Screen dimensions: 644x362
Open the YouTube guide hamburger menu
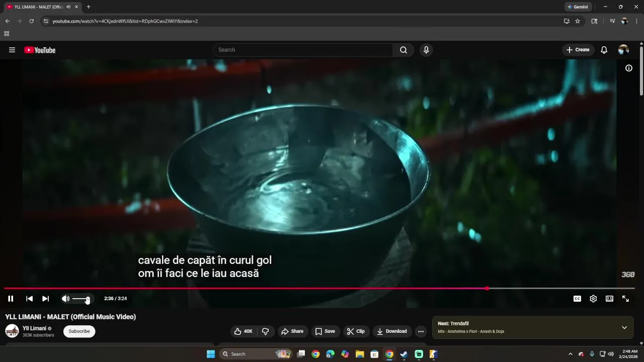[x=12, y=50]
